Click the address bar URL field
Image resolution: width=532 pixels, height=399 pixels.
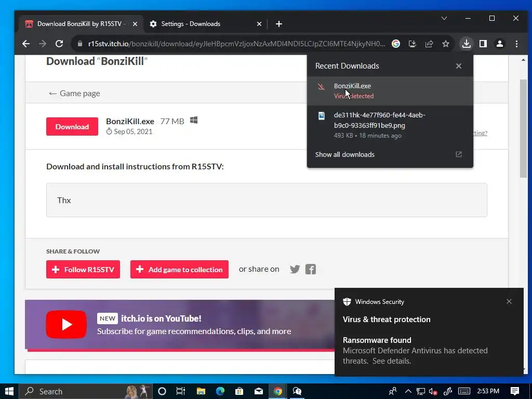coord(236,44)
